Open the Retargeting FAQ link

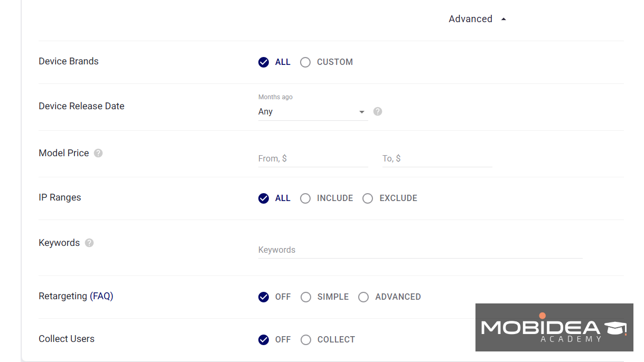101,296
